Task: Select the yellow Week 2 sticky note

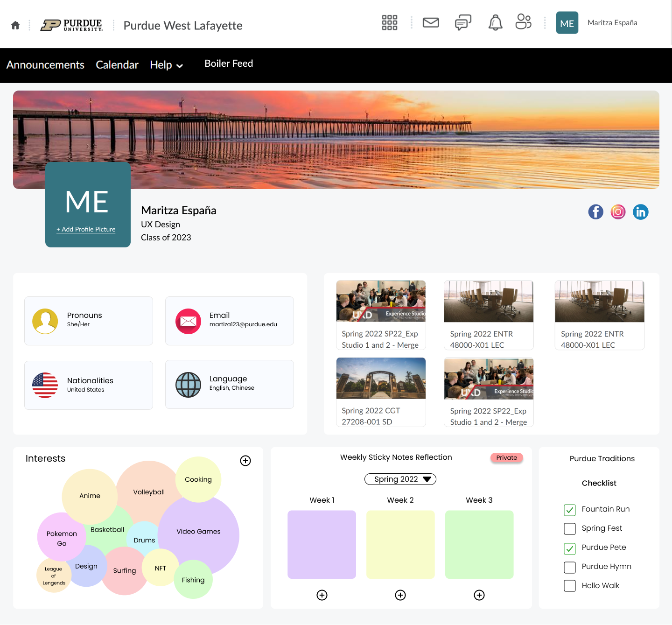Action: coord(400,545)
